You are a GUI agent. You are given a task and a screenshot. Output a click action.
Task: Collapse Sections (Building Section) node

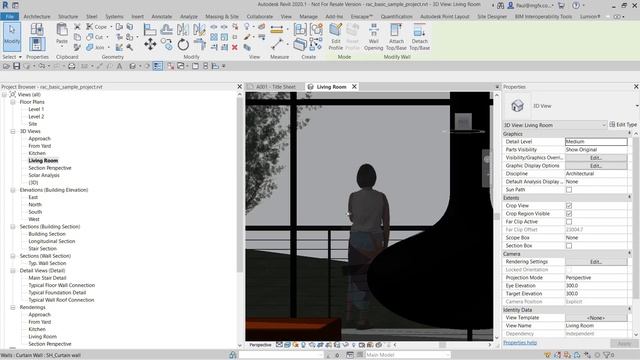pos(13,227)
